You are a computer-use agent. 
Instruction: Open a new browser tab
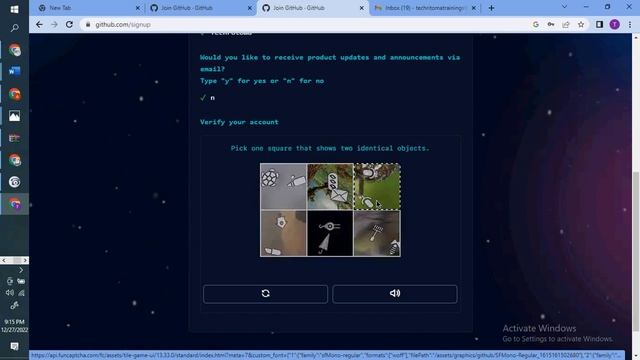tap(491, 8)
